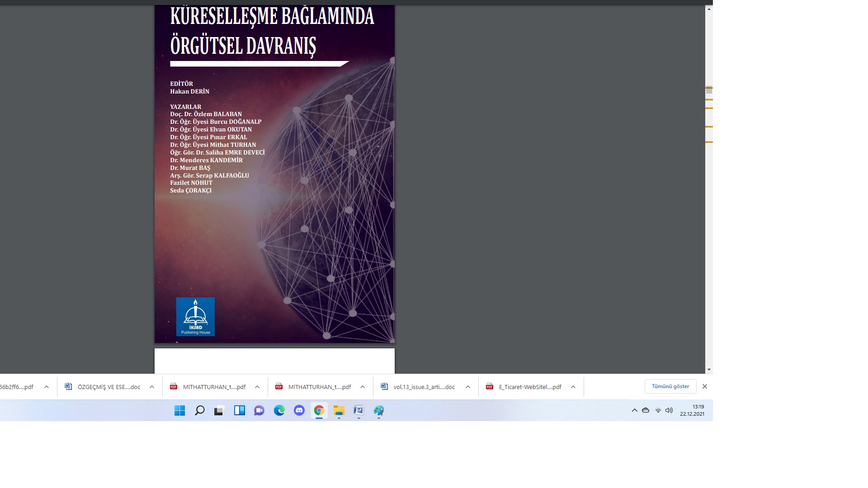868x488 pixels.
Task: Click Tümünü göster to show all downloads
Action: (x=670, y=386)
